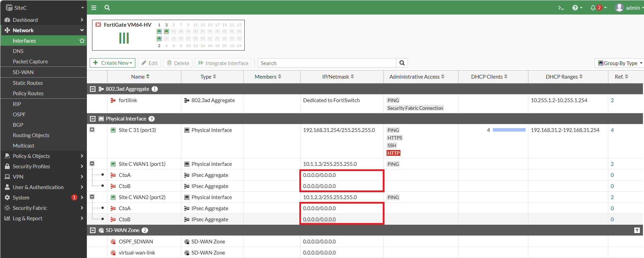Collapse the 802.3ad Aggregate group
Screen dimensions: 644x258
(x=93, y=89)
